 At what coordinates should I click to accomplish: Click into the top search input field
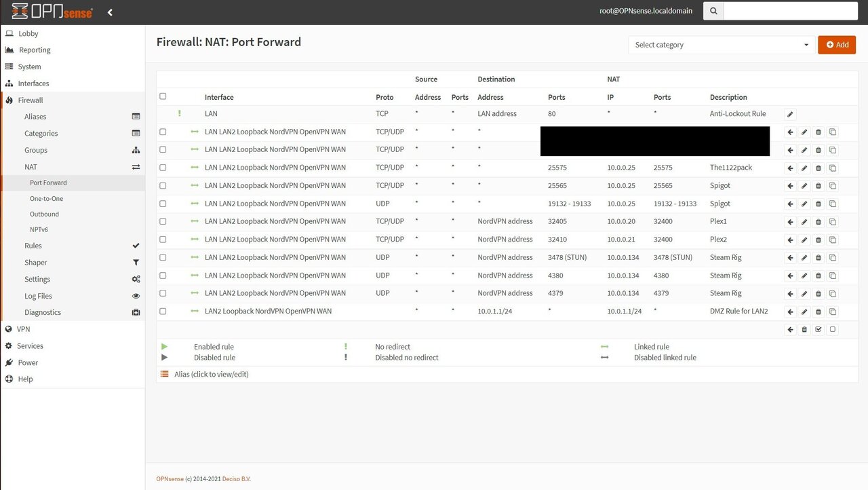click(x=791, y=11)
